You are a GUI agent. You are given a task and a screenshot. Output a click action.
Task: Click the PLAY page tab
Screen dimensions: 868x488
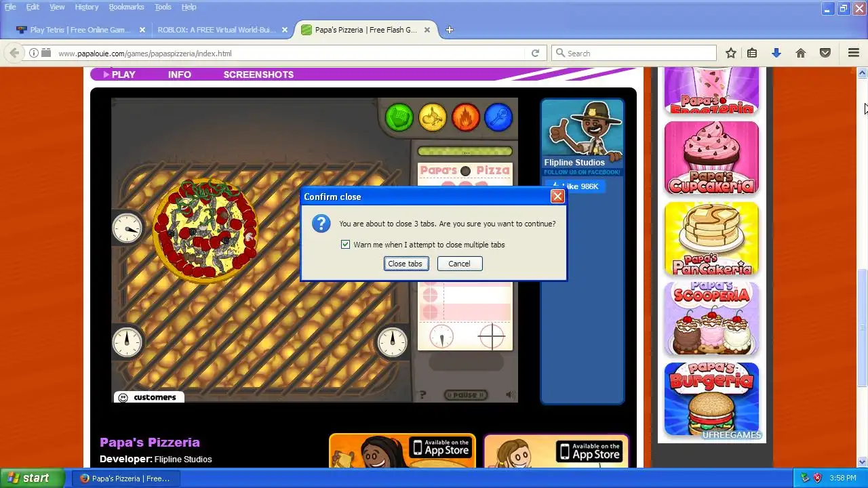[119, 75]
